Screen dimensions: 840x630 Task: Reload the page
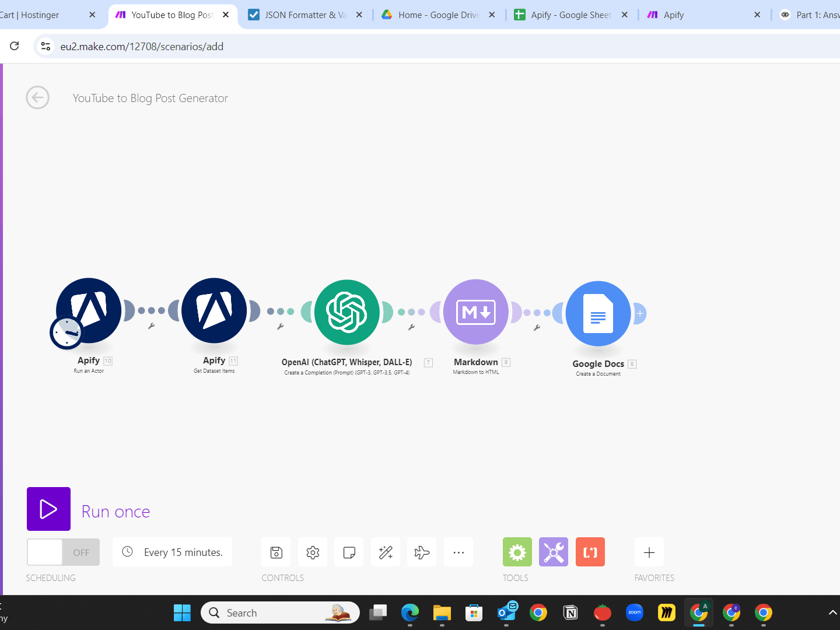[15, 46]
